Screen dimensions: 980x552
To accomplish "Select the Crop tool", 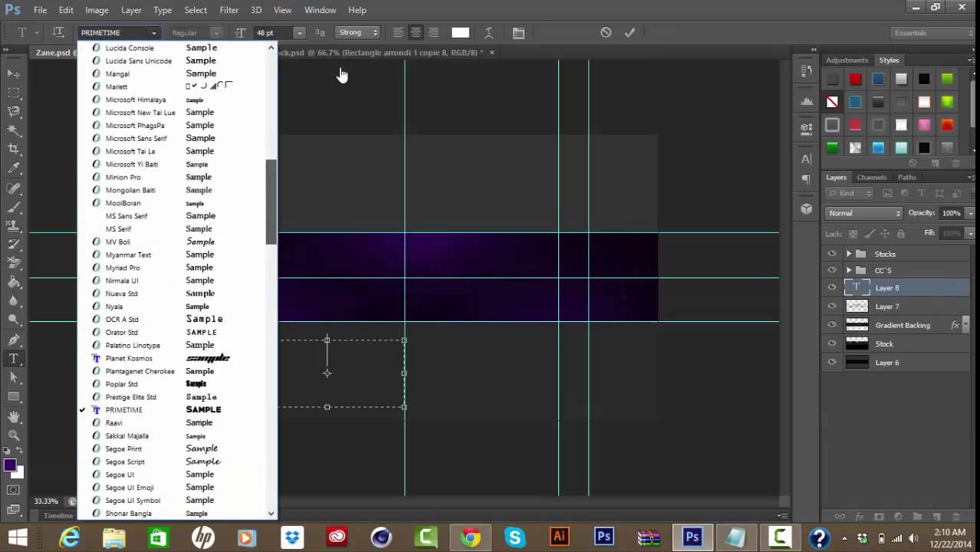I will coord(14,149).
